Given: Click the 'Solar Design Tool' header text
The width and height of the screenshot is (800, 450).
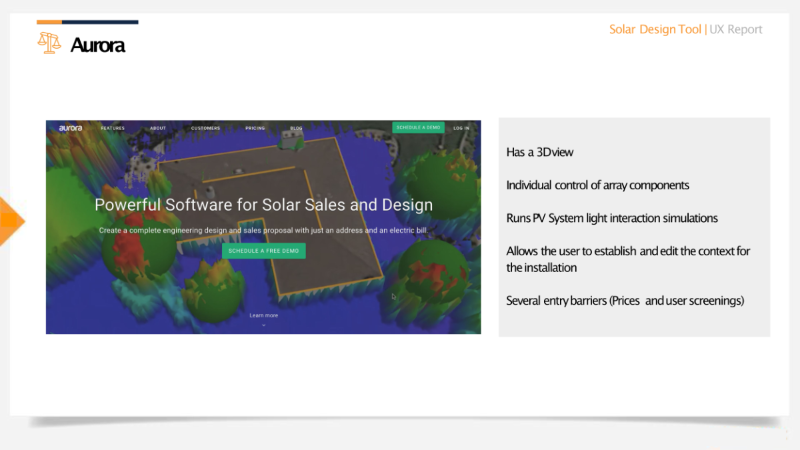Looking at the screenshot, I should click(x=655, y=30).
